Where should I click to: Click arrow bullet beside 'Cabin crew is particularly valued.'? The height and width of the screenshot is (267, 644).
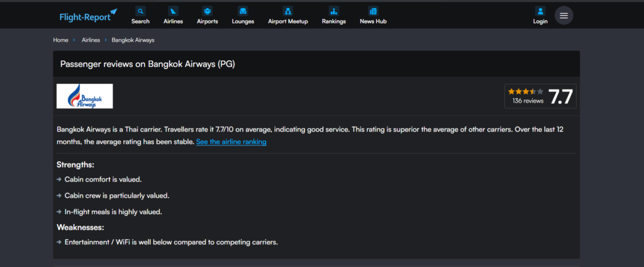click(59, 196)
